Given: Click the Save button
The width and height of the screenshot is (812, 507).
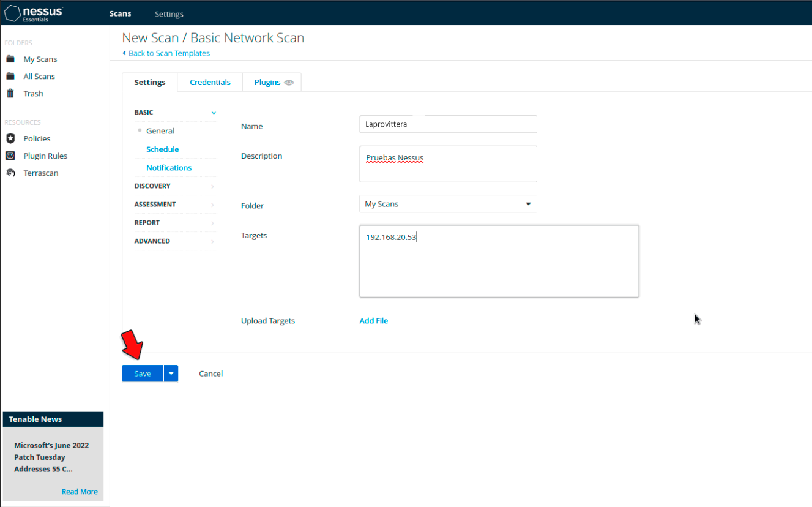Looking at the screenshot, I should [x=143, y=374].
